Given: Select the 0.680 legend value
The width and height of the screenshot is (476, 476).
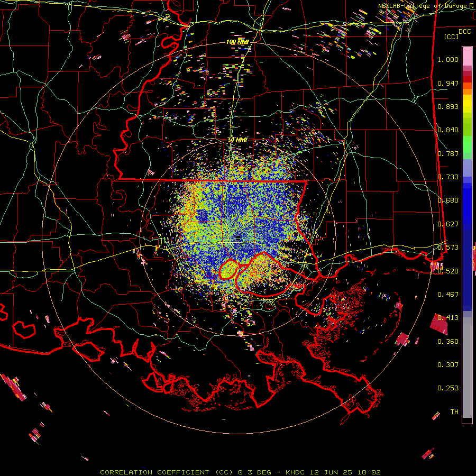Looking at the screenshot, I should [448, 200].
